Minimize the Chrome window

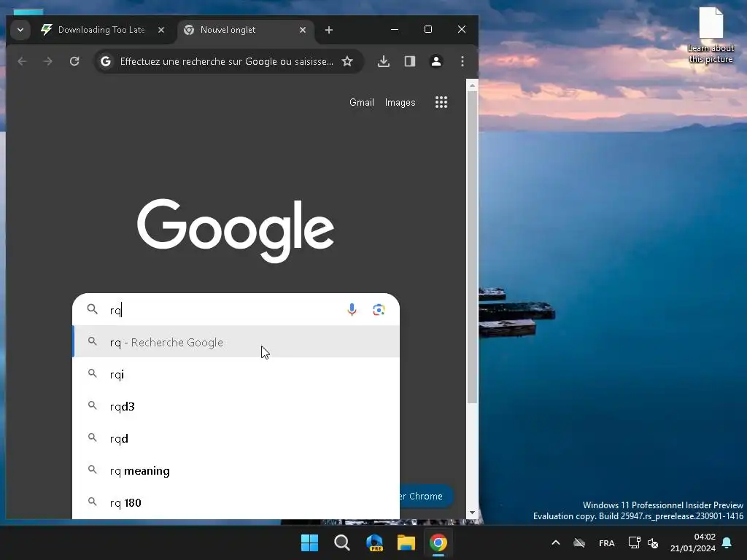395,29
